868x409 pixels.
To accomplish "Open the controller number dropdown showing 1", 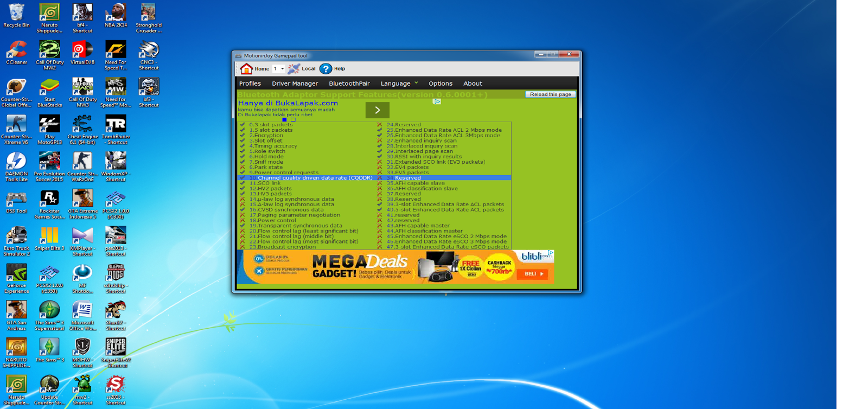I will 278,69.
